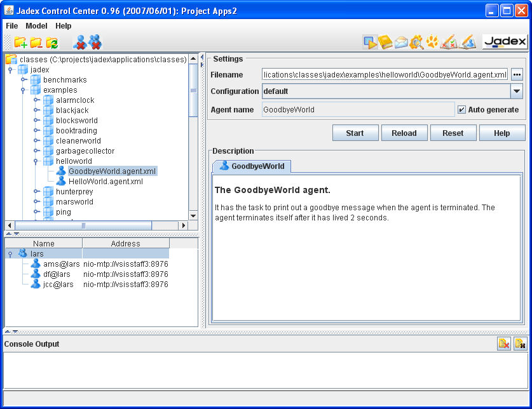Collapse the helloworld package node
The image size is (532, 409).
(36, 161)
